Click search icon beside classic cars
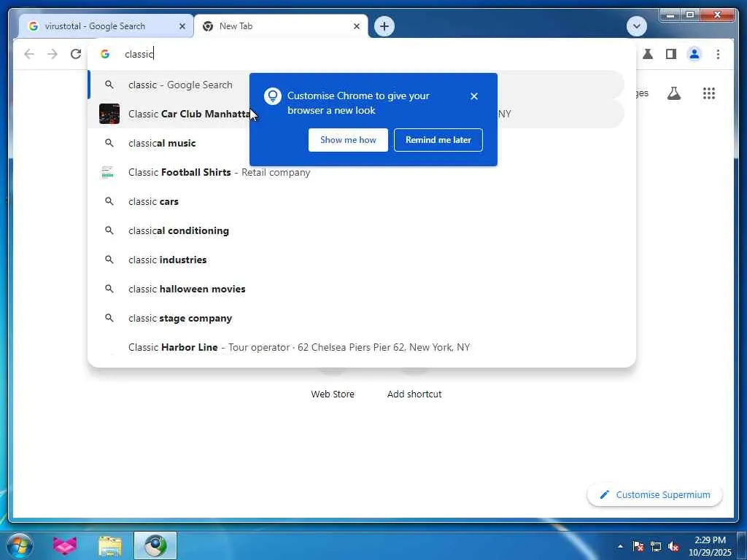747x560 pixels. pyautogui.click(x=109, y=201)
